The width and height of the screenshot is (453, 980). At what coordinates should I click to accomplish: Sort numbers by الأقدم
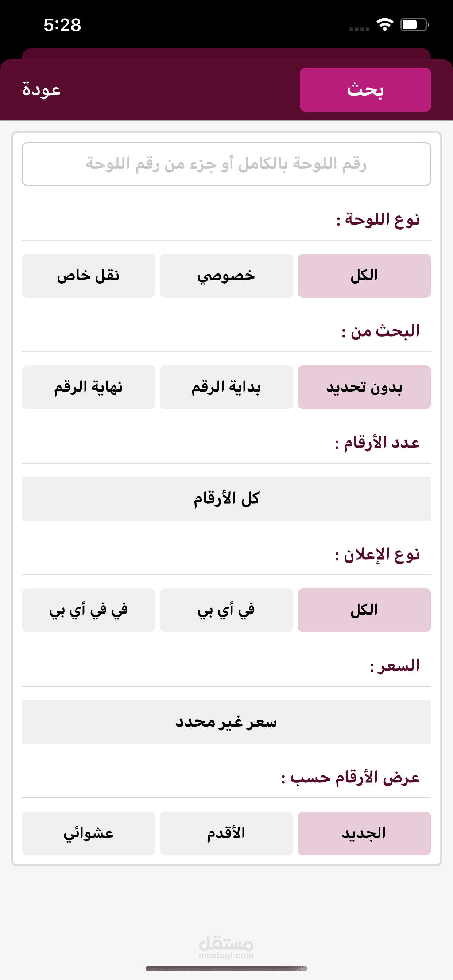pos(226,833)
